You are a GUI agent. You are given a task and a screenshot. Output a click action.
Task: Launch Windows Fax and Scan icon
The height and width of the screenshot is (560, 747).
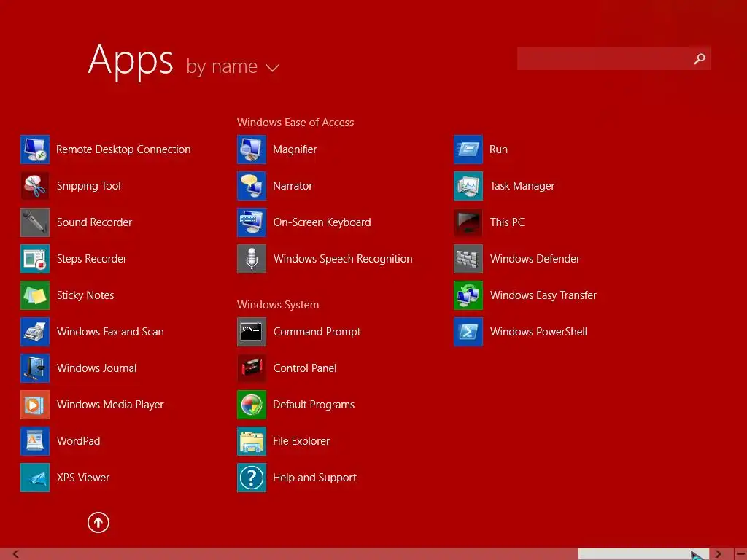[35, 332]
